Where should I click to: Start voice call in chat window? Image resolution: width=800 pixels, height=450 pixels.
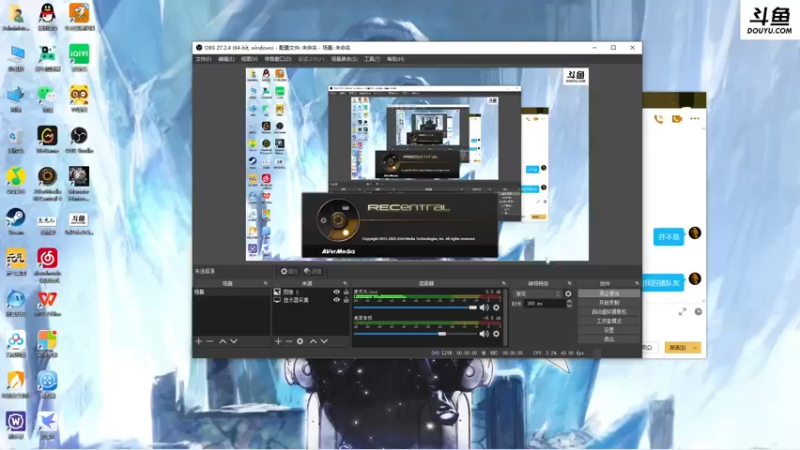[x=659, y=119]
